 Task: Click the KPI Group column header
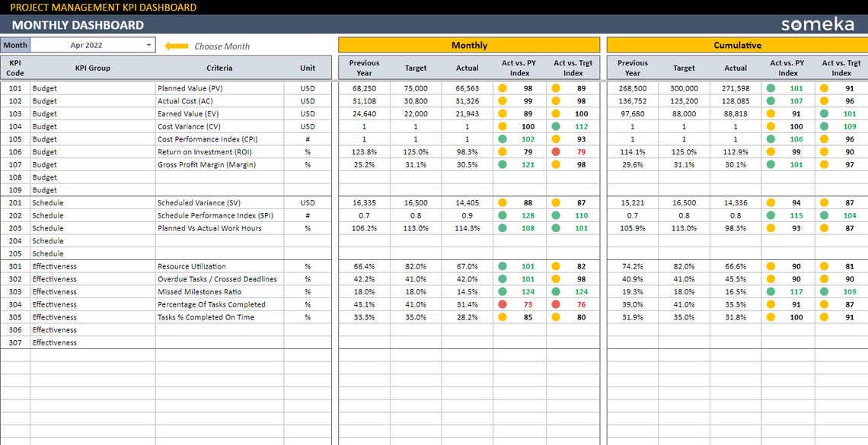tap(92, 68)
